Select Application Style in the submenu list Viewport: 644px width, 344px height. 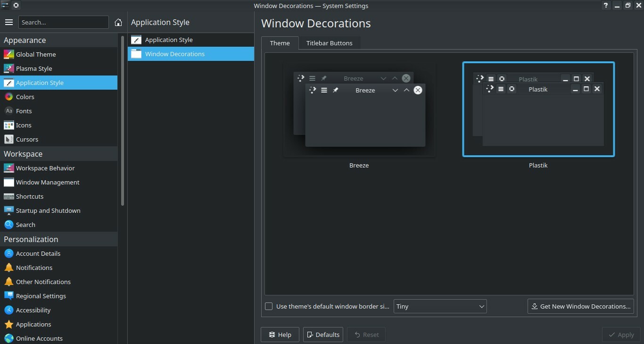169,40
